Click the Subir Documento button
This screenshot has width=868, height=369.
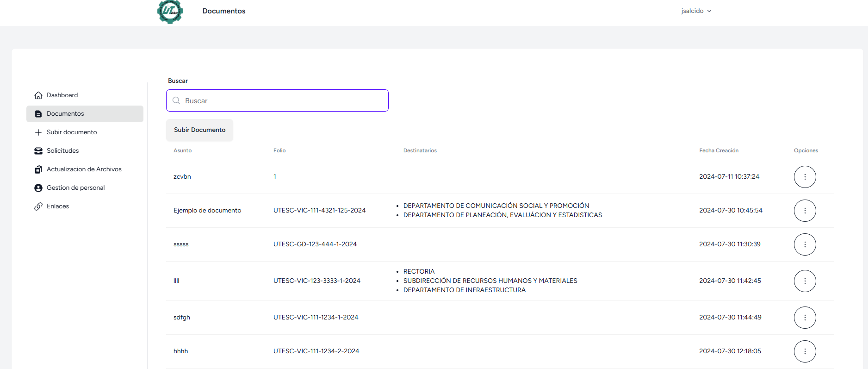[x=200, y=130]
